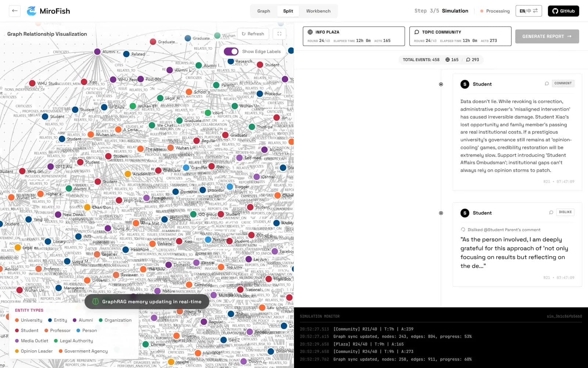Select the Split view tab
Screen dimensions: 588x368
click(x=288, y=11)
